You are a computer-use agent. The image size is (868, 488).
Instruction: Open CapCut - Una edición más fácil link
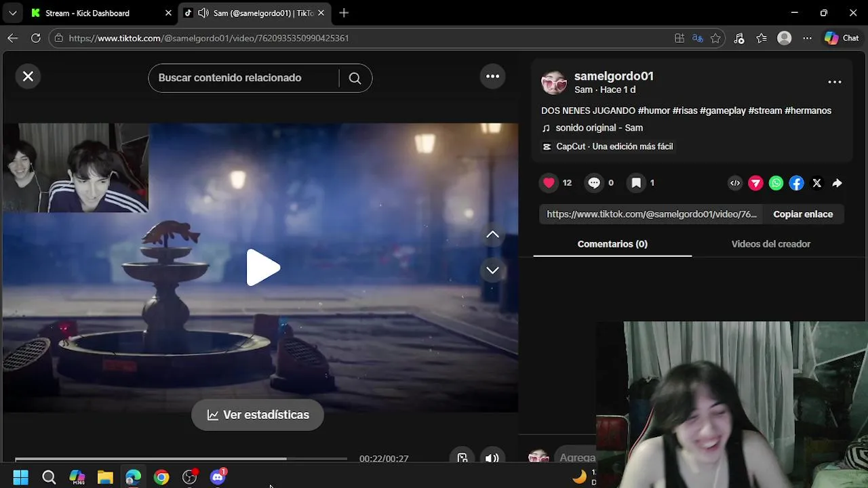coord(608,146)
